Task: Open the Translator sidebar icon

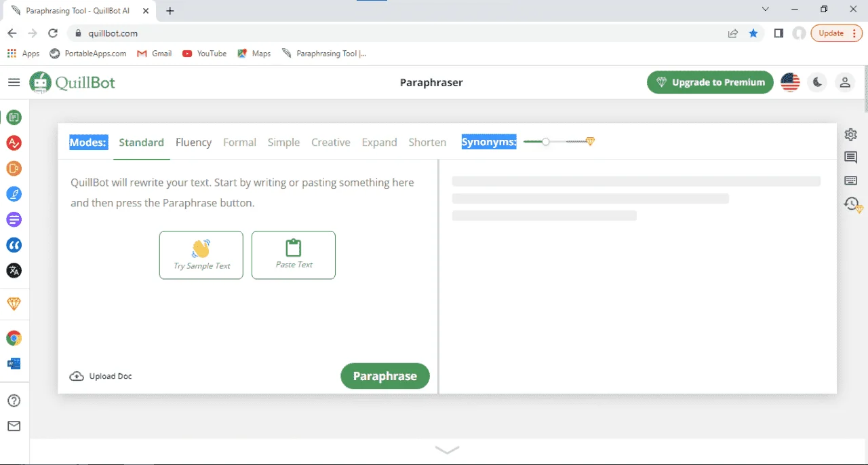Action: tap(14, 271)
